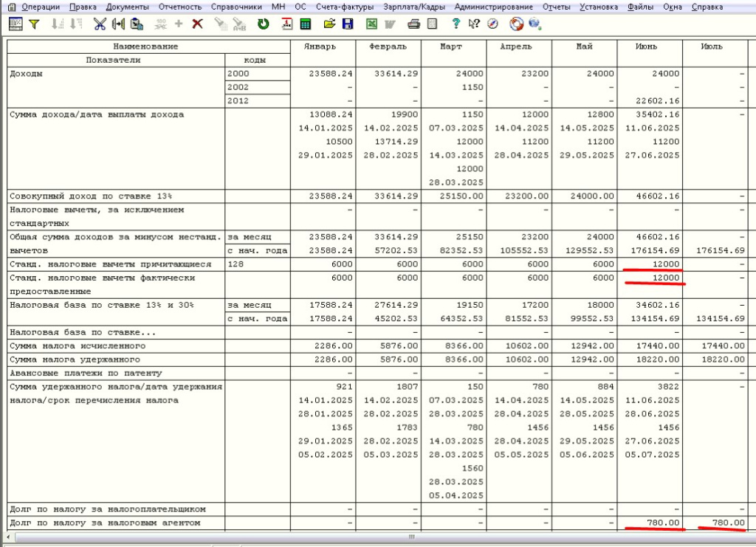The width and height of the screenshot is (756, 547).
Task: Open the Справочники menu
Action: [236, 7]
